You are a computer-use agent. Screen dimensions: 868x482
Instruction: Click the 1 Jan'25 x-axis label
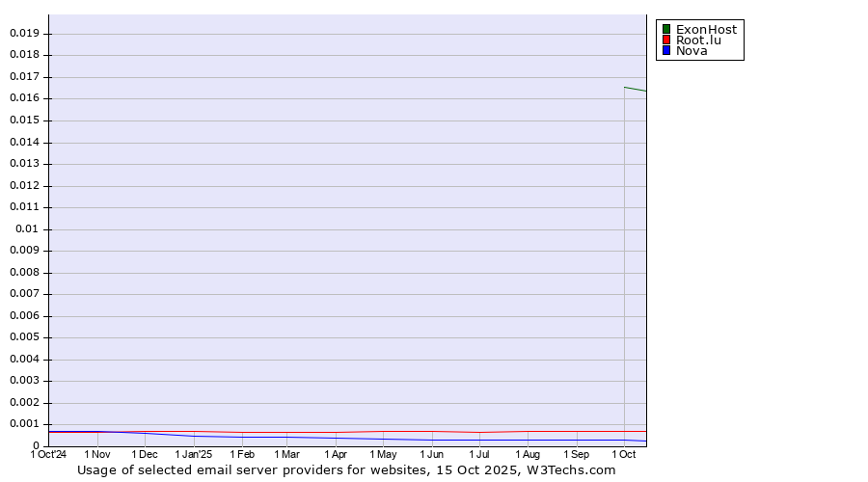(x=193, y=454)
